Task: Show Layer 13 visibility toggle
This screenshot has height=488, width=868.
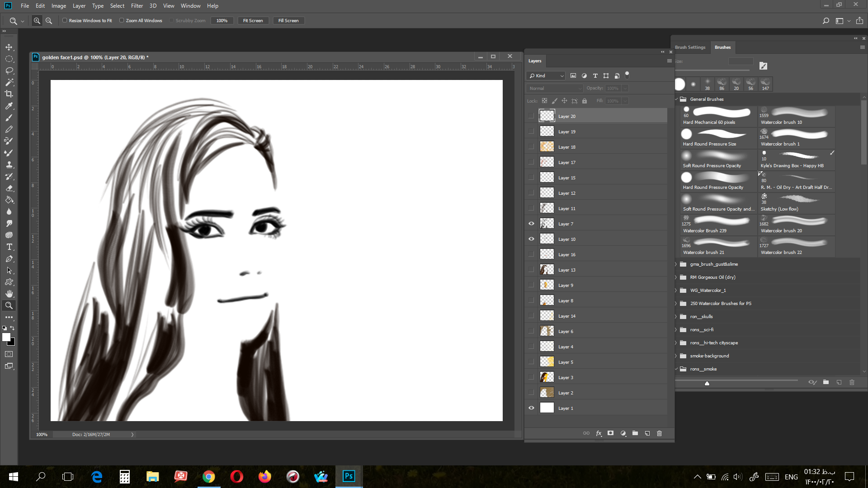Action: coord(531,270)
